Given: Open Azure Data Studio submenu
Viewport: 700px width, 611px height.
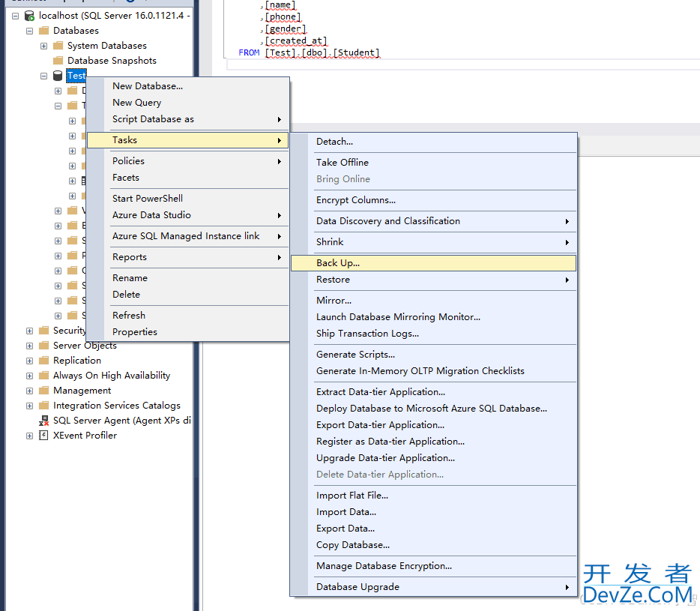Looking at the screenshot, I should (187, 215).
